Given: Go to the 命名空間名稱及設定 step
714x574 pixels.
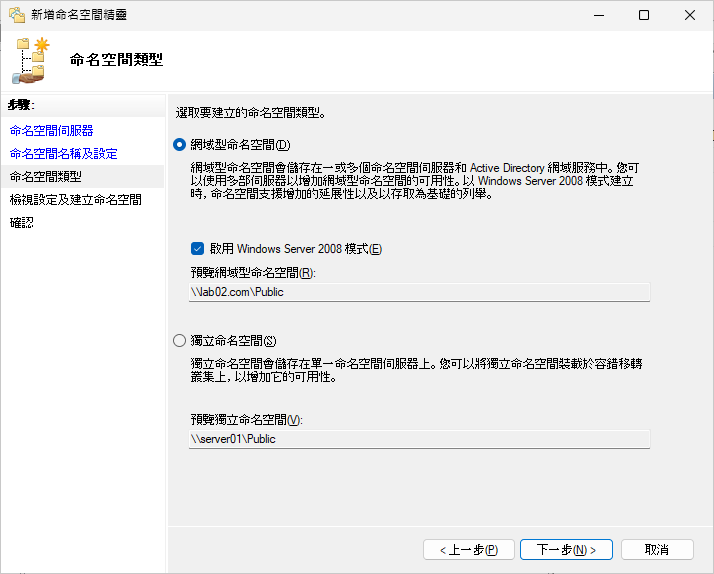Looking at the screenshot, I should (63, 153).
